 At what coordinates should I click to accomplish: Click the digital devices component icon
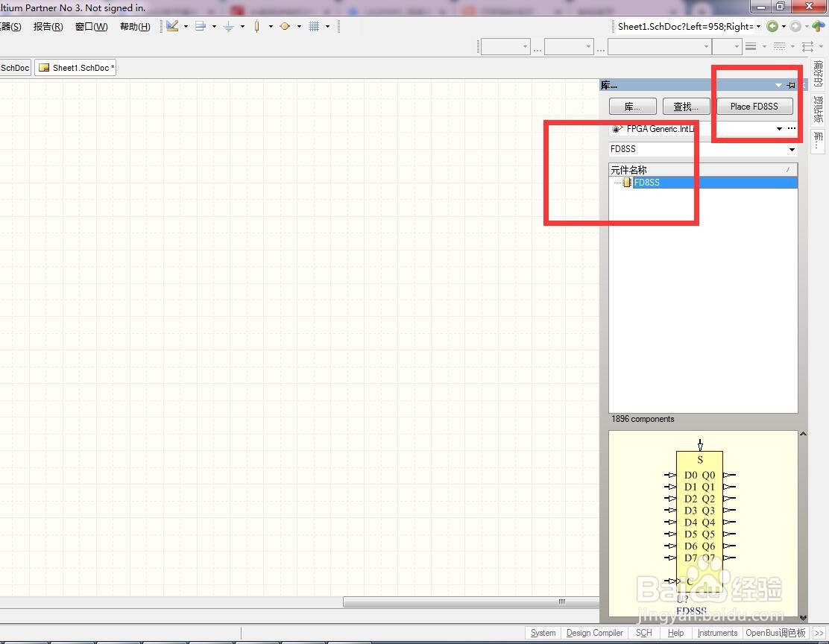pos(257,26)
